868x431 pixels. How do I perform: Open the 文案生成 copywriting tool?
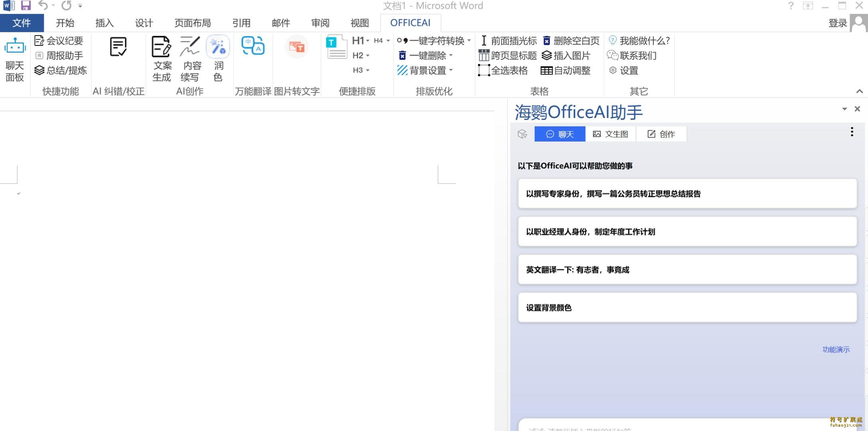(162, 59)
